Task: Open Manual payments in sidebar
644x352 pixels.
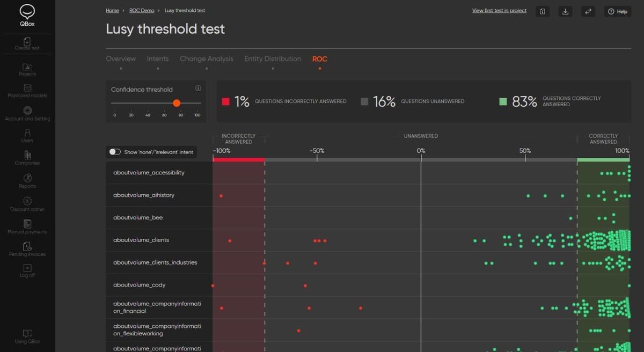Action: coord(27,227)
